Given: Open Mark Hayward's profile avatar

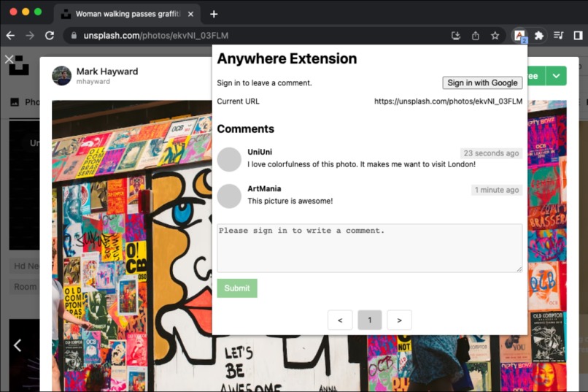Looking at the screenshot, I should pos(61,76).
